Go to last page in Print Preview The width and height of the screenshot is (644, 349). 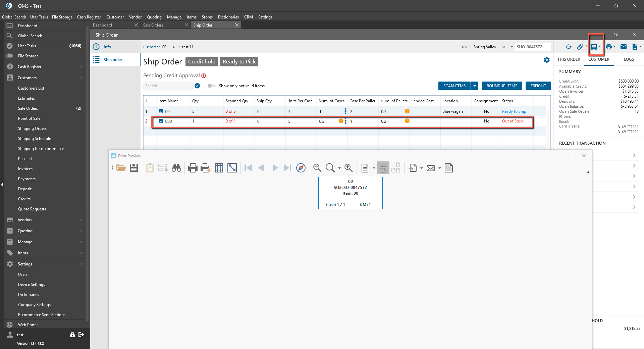pos(287,168)
